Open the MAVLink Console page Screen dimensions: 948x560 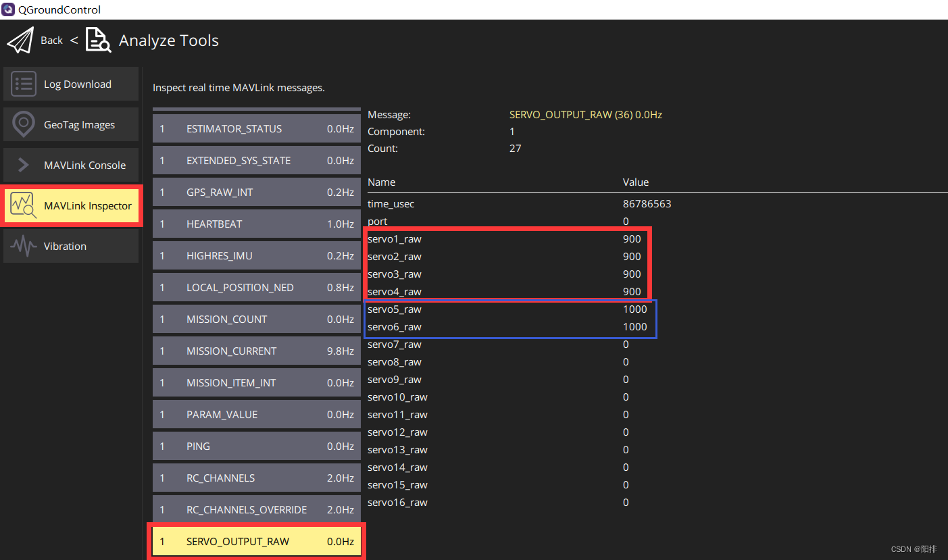point(71,165)
